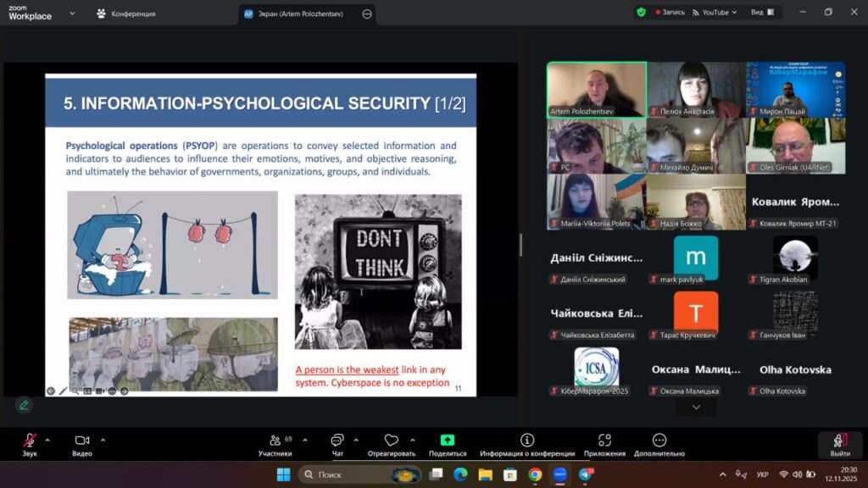Unmute microphone with the Звук button
868x488 pixels.
[x=30, y=441]
